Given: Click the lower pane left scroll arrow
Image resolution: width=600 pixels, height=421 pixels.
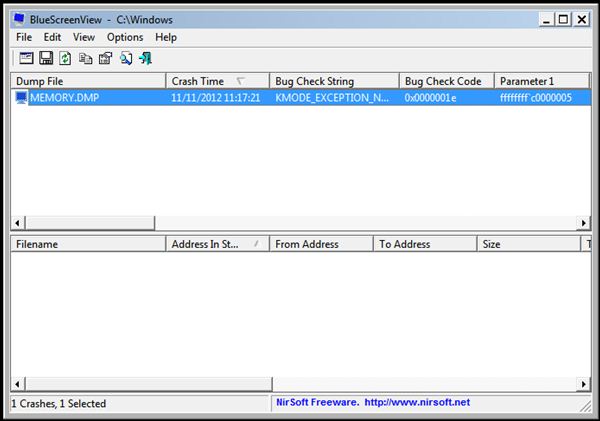Looking at the screenshot, I should click(x=18, y=384).
